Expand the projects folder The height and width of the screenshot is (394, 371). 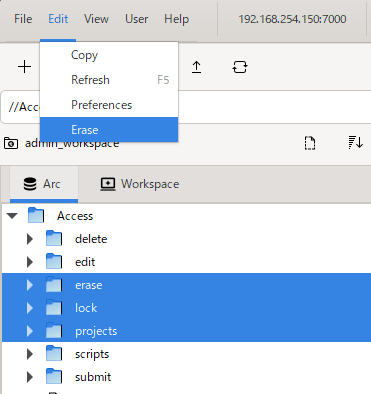[x=30, y=331]
